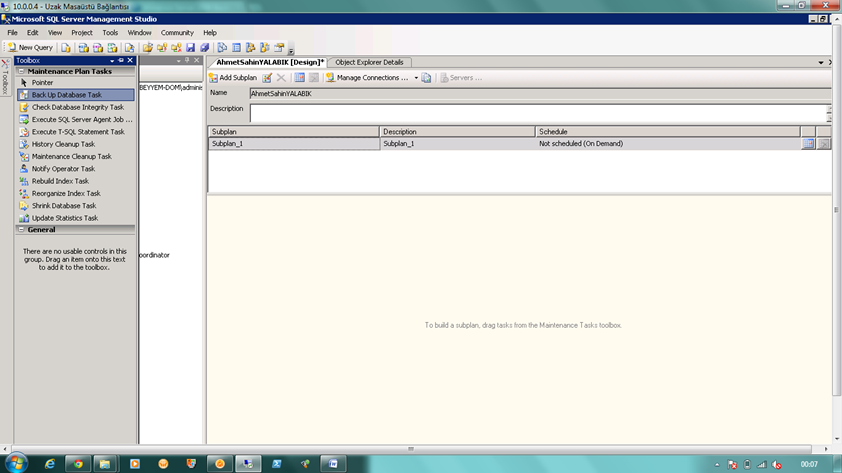Click the Save icon in the toolbar

tap(191, 48)
